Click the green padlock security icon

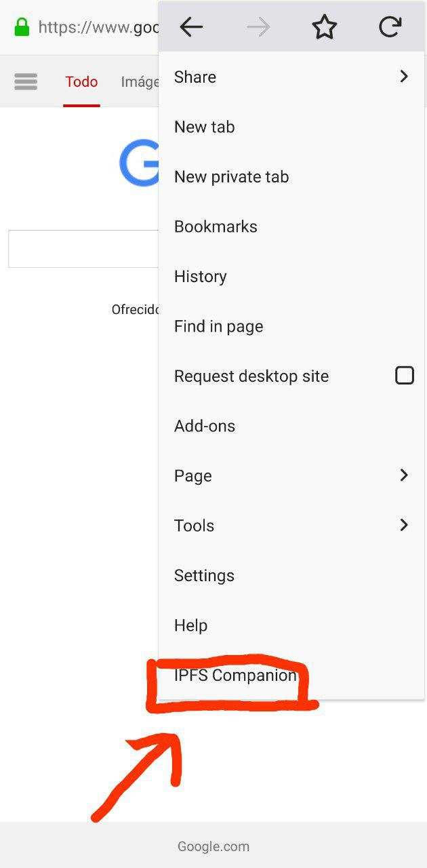pyautogui.click(x=22, y=27)
